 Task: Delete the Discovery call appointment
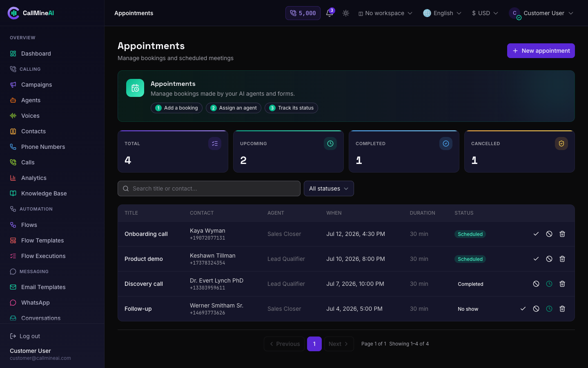click(562, 284)
